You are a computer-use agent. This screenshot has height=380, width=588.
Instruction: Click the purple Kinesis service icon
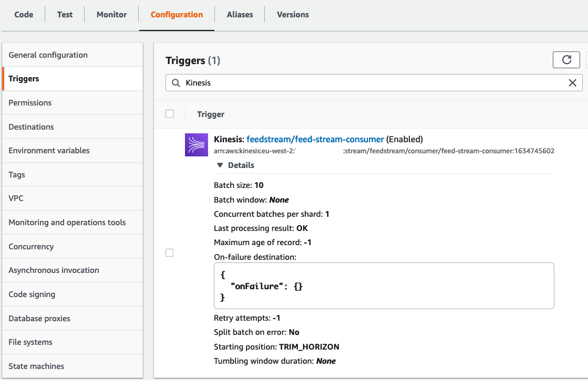click(197, 145)
